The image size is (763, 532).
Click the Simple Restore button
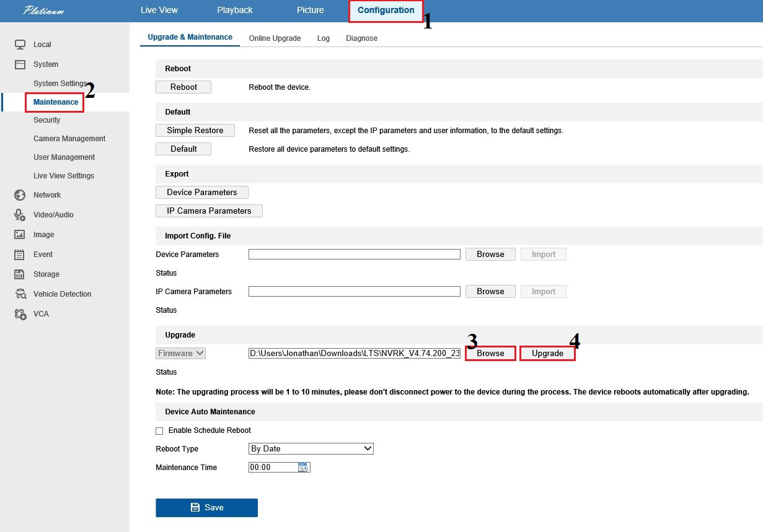pyautogui.click(x=195, y=130)
